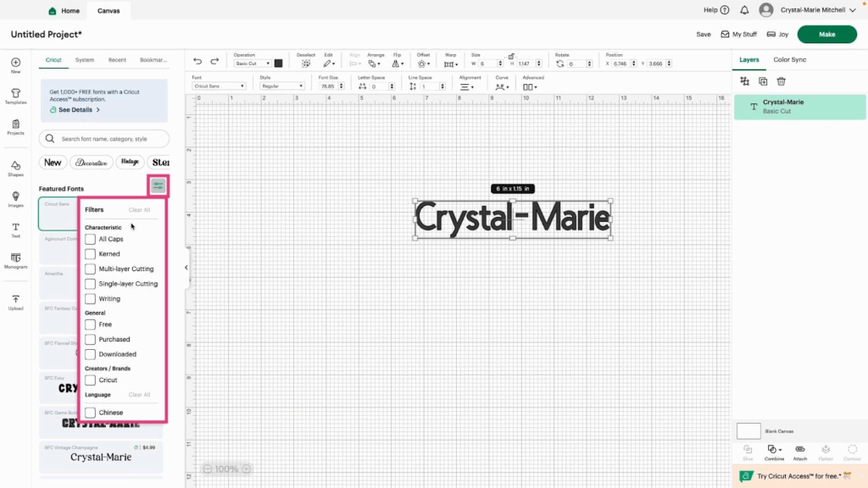Viewport: 868px width, 488px height.
Task: Click the Duplicate layer icon
Action: (x=763, y=81)
